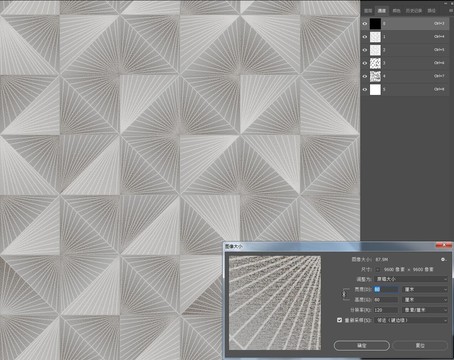454x360 pixels.
Task: Select the thumbnail of channel 3
Action: click(375, 63)
